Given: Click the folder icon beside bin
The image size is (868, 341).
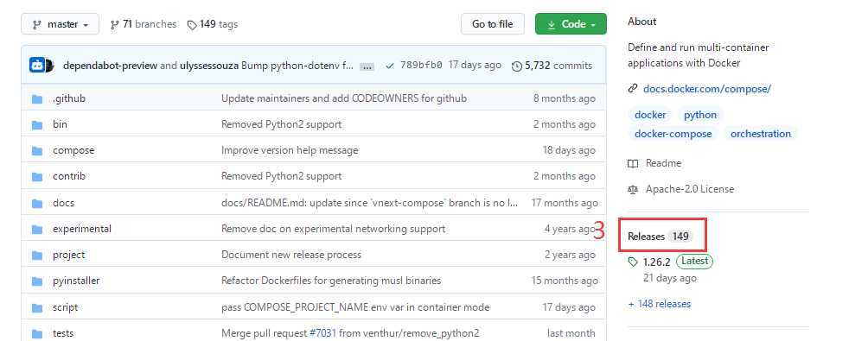Looking at the screenshot, I should pyautogui.click(x=37, y=125).
